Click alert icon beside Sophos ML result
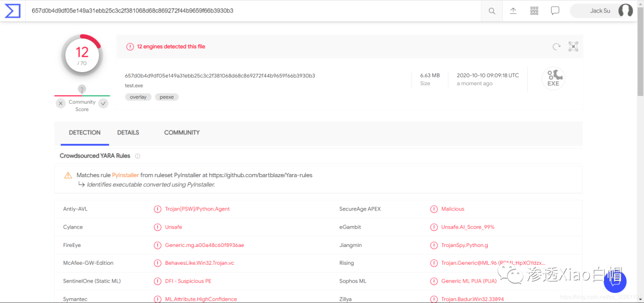The height and width of the screenshot is (303, 644). [x=434, y=282]
